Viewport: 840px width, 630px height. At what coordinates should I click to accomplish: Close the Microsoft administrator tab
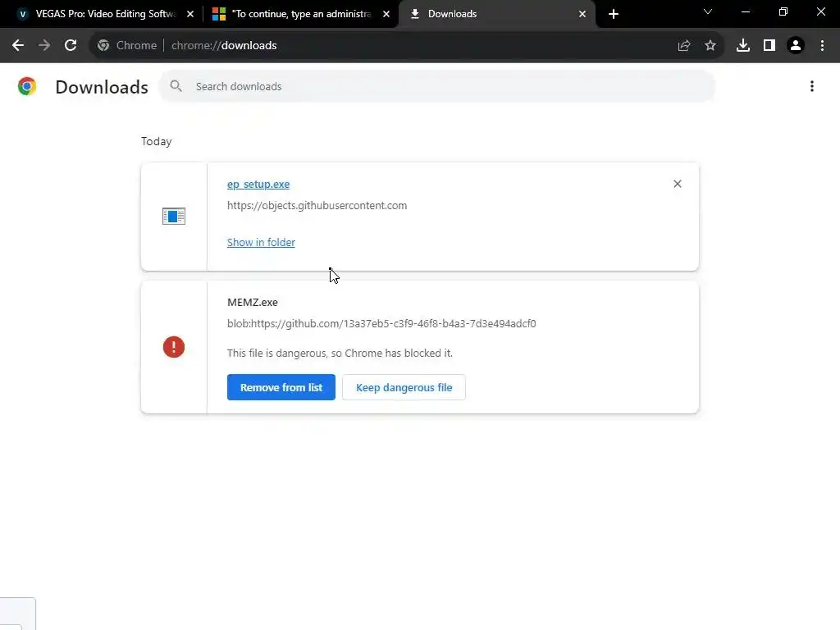(386, 14)
